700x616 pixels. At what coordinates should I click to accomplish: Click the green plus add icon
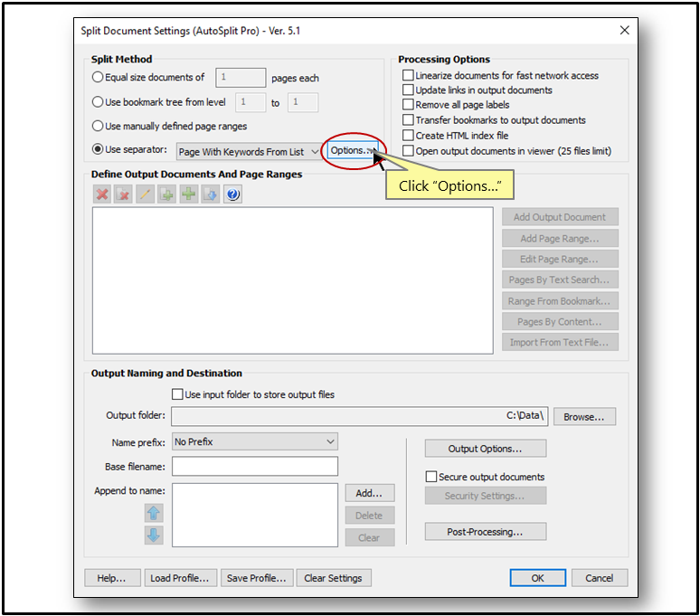(x=189, y=194)
